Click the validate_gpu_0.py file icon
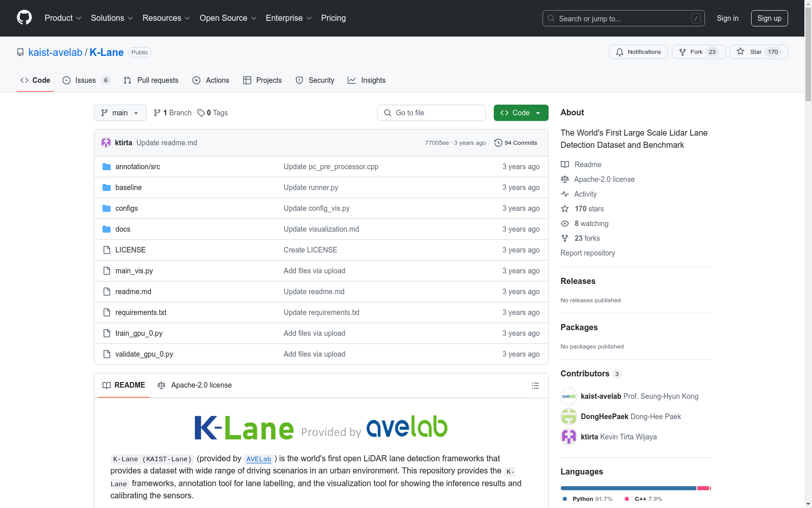Viewport: 812px width, 508px height. pos(107,354)
